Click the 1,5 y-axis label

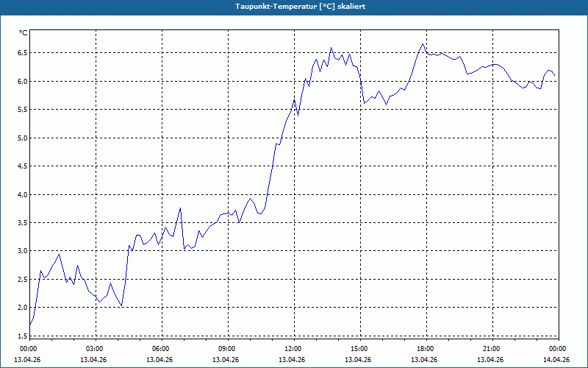click(x=23, y=336)
